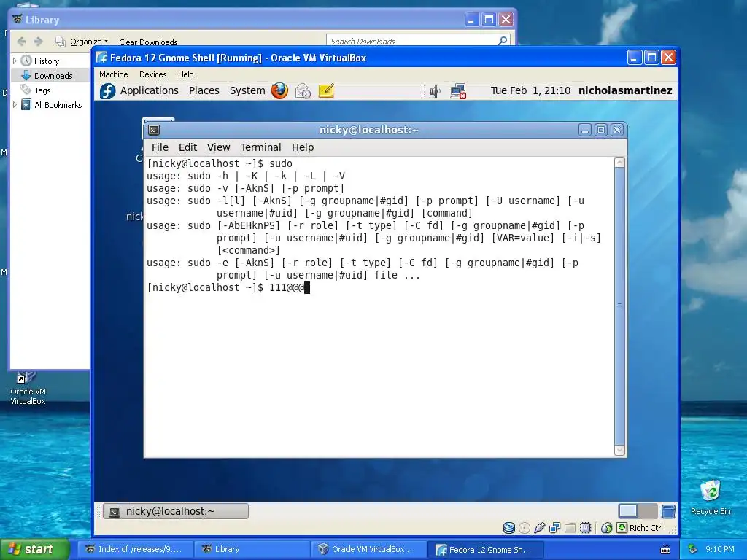Open the VirtualBox Devices menu
This screenshot has width=747, height=560.
tap(153, 74)
